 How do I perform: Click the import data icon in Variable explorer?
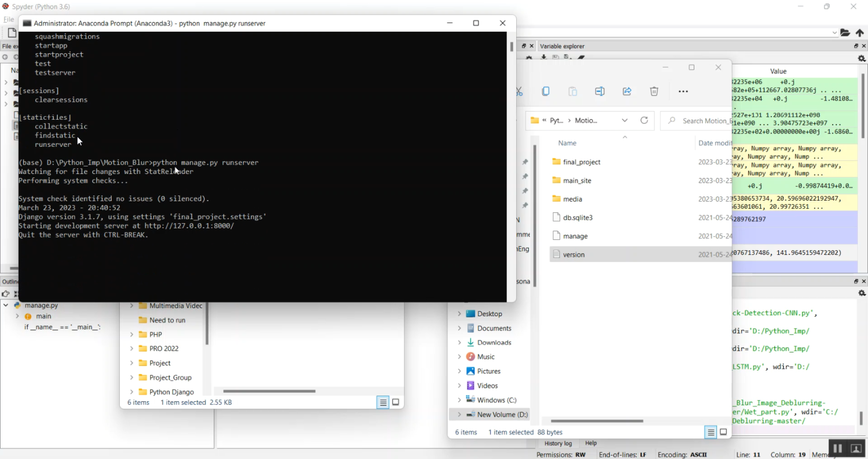544,57
